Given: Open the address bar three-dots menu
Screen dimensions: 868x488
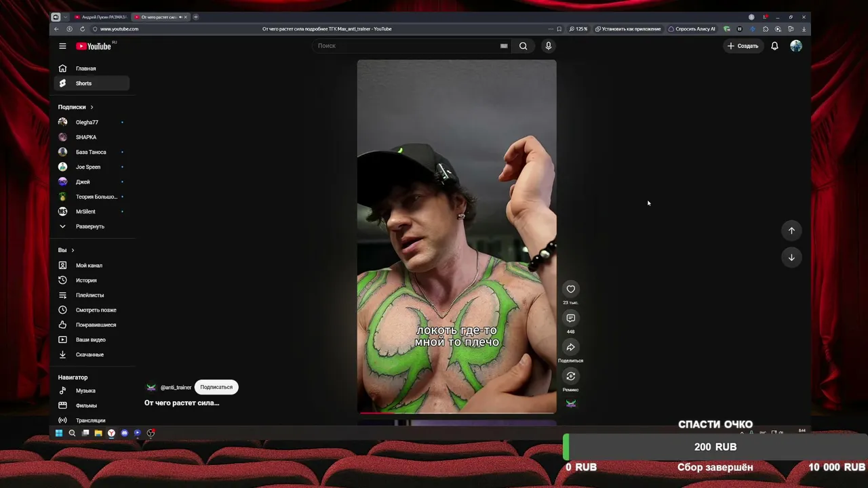Looking at the screenshot, I should pos(550,29).
